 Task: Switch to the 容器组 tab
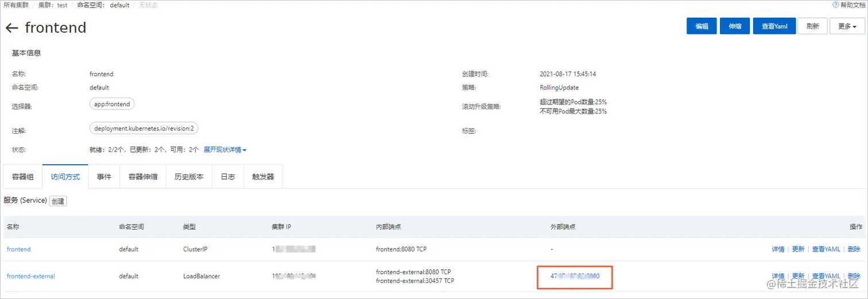coord(23,177)
